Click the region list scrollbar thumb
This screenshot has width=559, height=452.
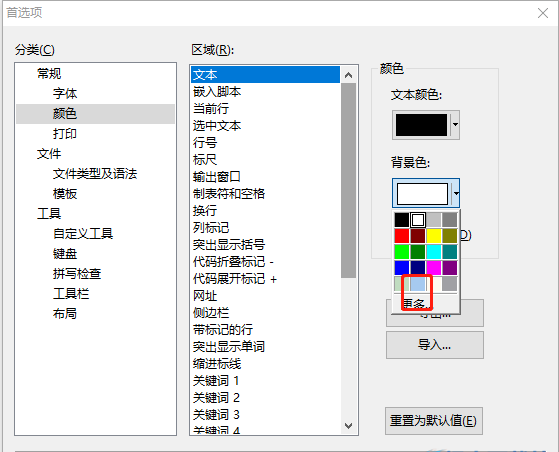coord(349,180)
